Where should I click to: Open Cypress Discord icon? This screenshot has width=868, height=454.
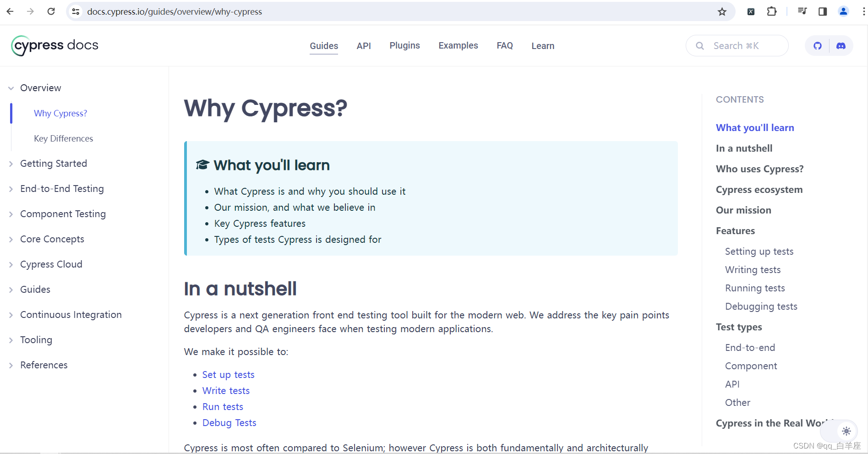pos(841,46)
